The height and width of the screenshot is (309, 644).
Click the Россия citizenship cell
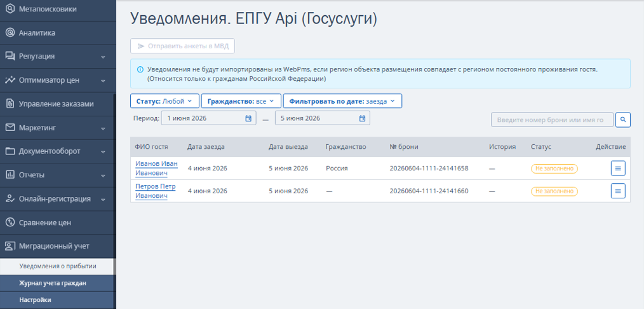pyautogui.click(x=337, y=168)
